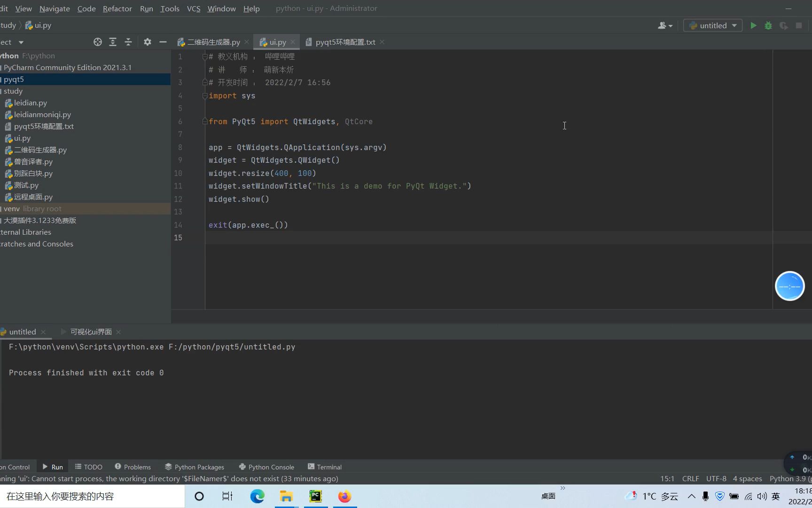Open the Refactor menu
This screenshot has height=508, width=812.
point(117,8)
